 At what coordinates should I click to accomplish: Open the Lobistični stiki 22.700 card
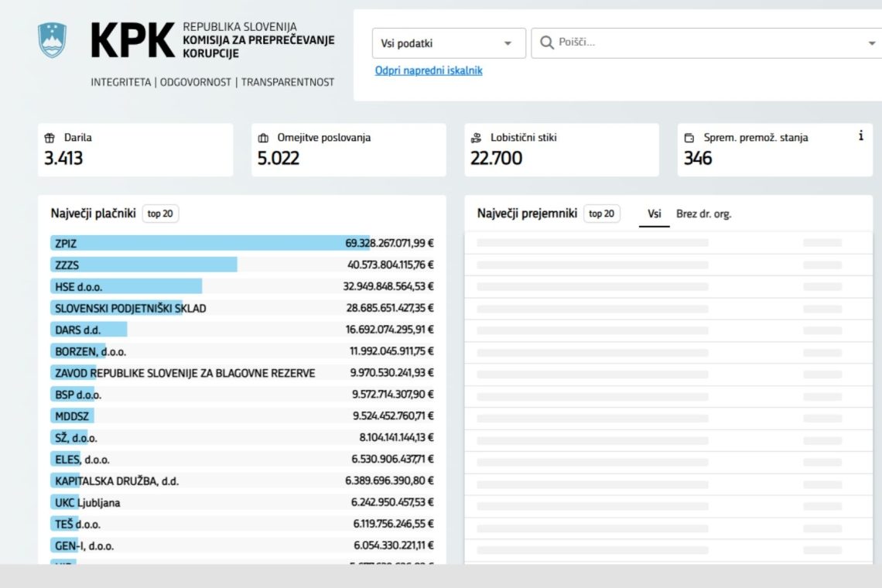click(x=562, y=149)
